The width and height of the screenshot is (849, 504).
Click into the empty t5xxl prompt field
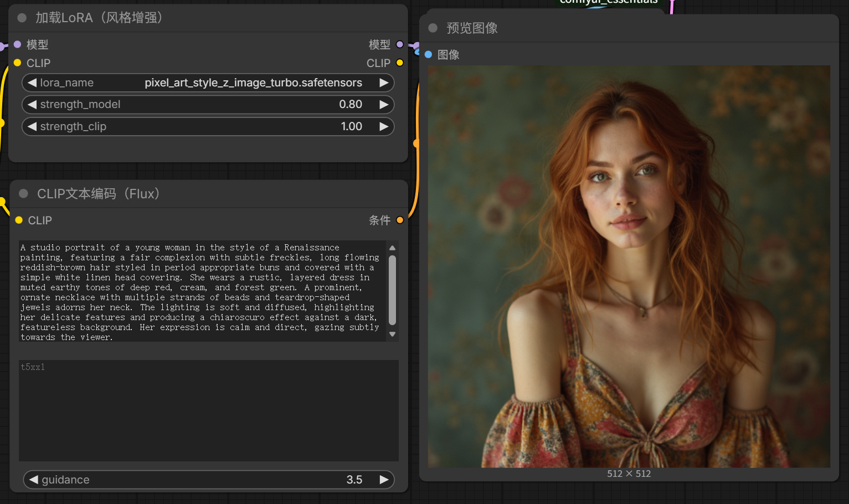point(208,410)
